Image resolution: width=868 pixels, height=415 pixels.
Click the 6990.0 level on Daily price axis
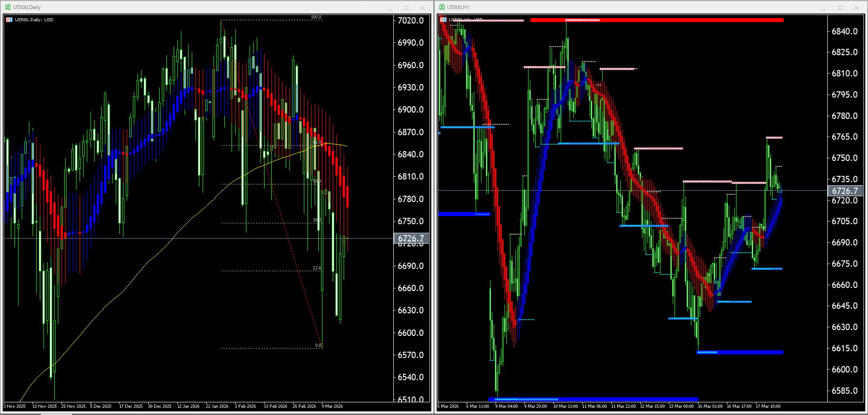tap(410, 42)
